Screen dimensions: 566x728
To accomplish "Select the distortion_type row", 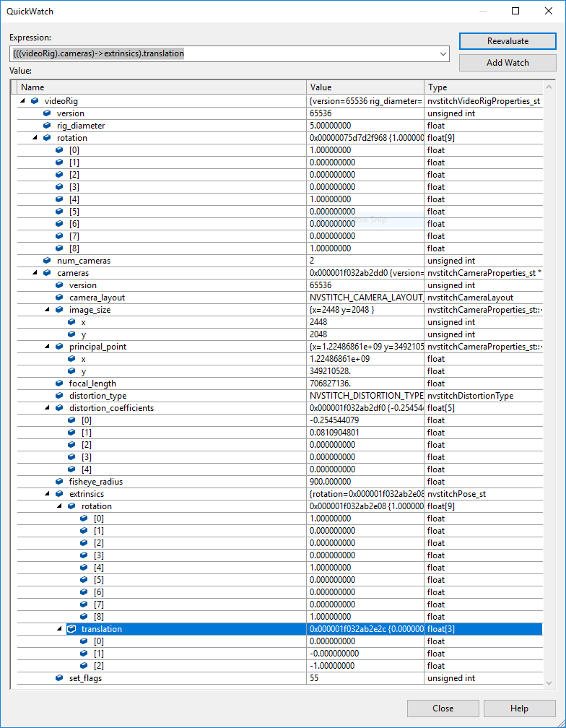I will point(280,396).
